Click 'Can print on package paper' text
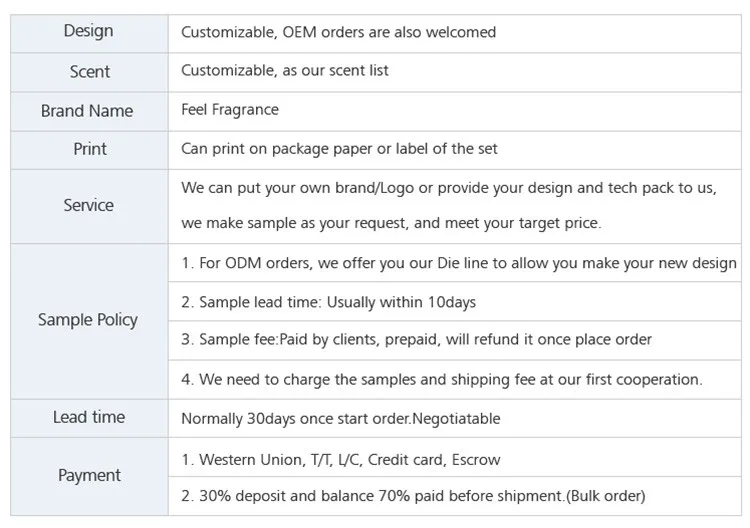 coord(339,149)
